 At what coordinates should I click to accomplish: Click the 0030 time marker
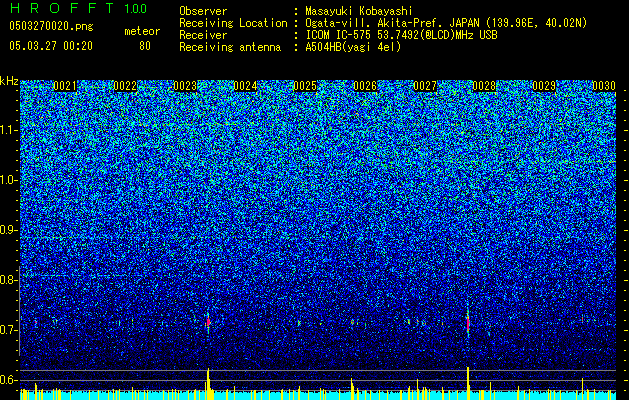[x=604, y=86]
